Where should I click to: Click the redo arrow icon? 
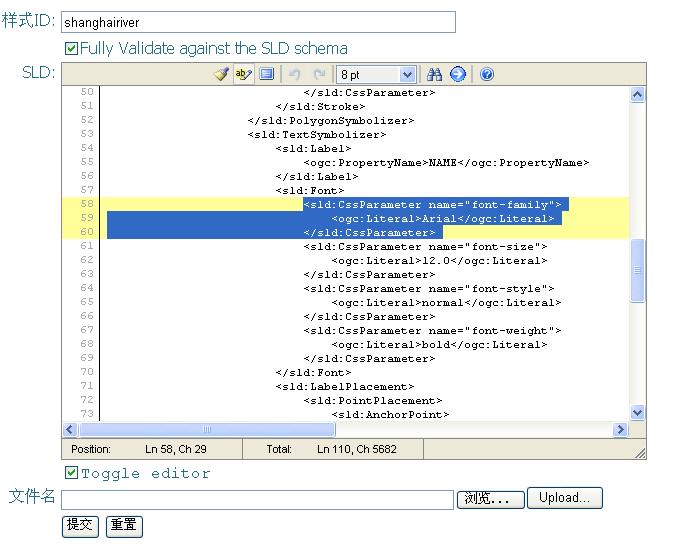click(319, 74)
